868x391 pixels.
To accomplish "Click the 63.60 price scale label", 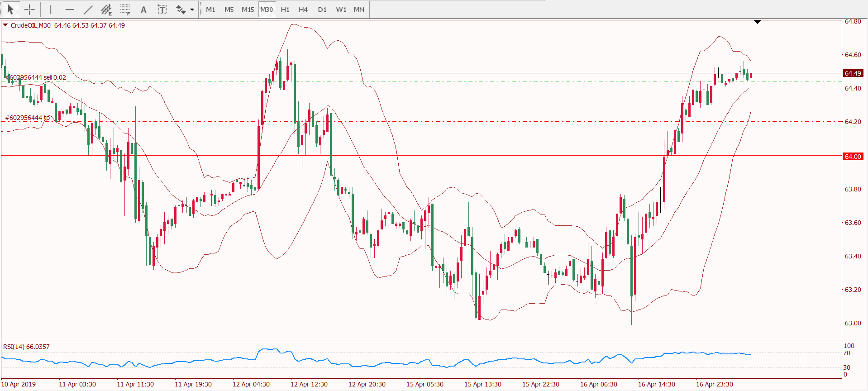I will point(853,223).
